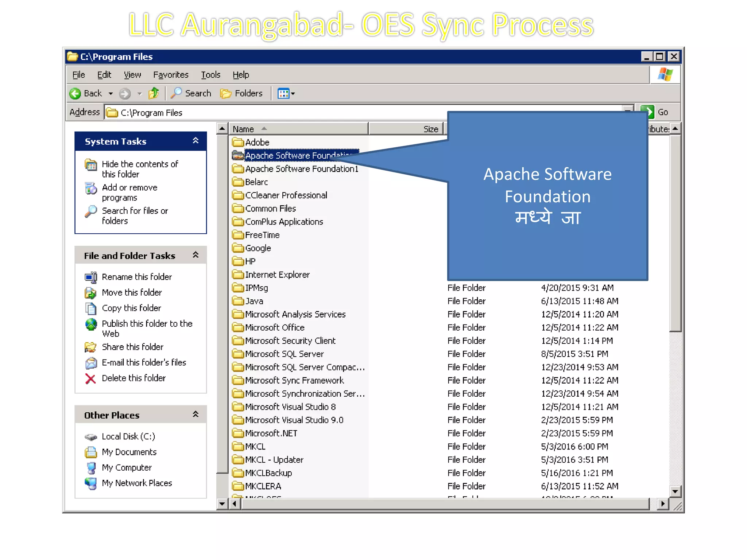Select the HP folder icon
The image size is (747, 560).
coord(238,261)
